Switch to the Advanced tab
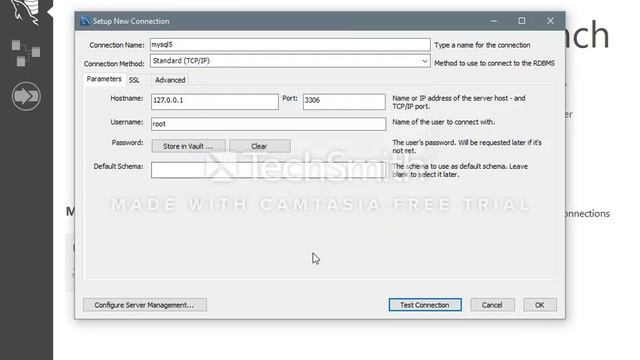The width and height of the screenshot is (640, 360). [170, 80]
